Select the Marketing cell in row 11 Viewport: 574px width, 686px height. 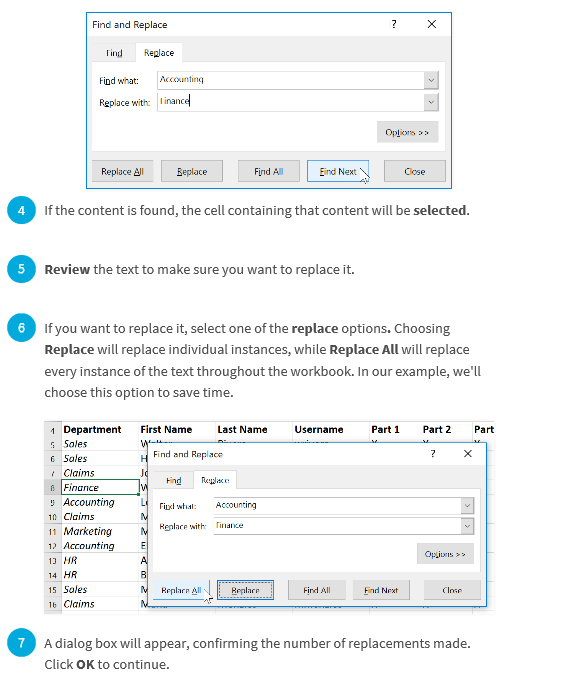coord(100,531)
